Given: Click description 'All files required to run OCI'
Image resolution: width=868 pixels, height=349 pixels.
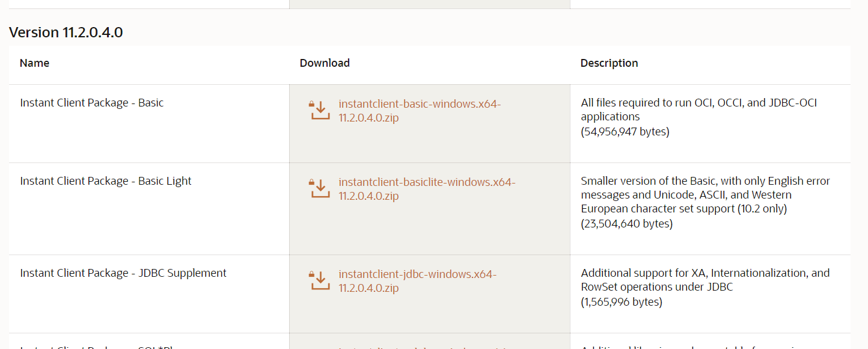Looking at the screenshot, I should click(699, 110).
